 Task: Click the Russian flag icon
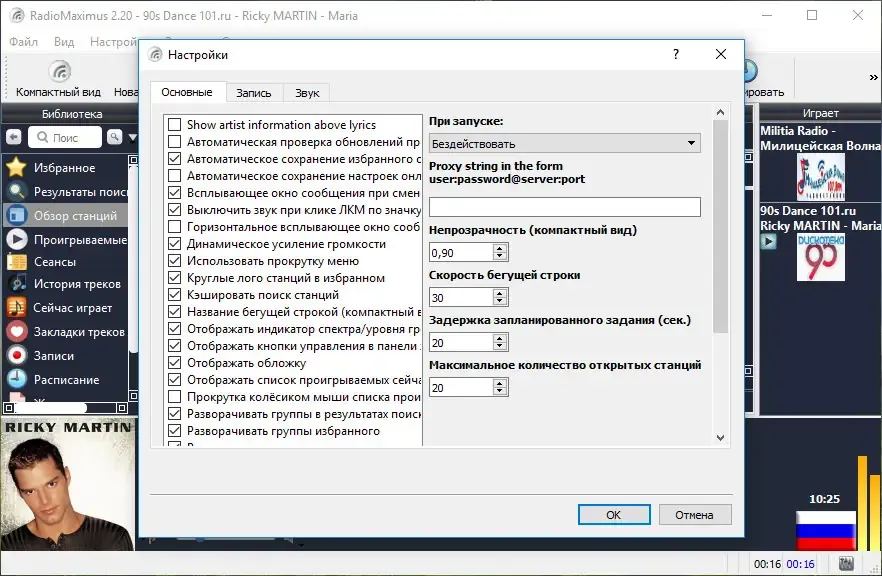pyautogui.click(x=825, y=530)
